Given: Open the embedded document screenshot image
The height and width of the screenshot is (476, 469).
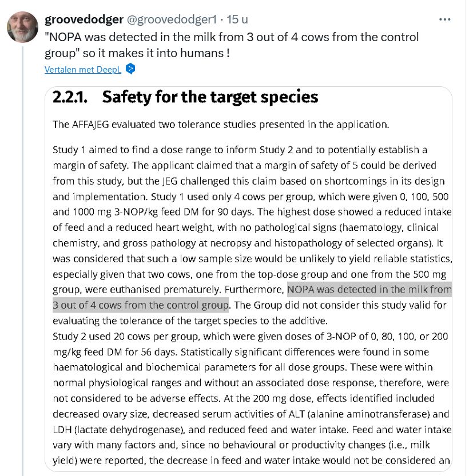Looking at the screenshot, I should (x=248, y=279).
